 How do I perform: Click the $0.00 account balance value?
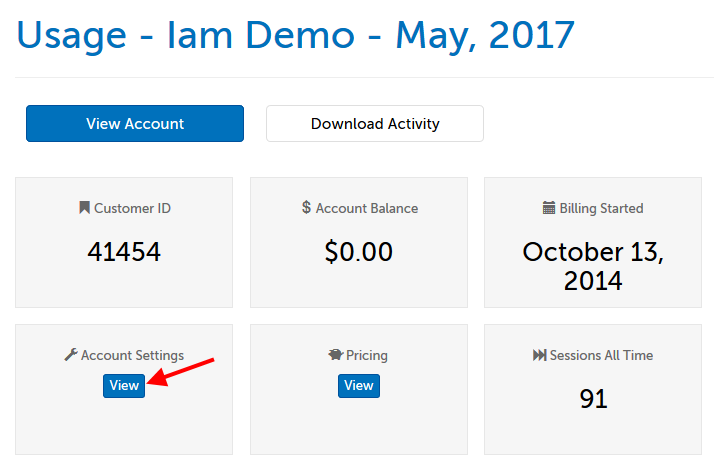(358, 252)
